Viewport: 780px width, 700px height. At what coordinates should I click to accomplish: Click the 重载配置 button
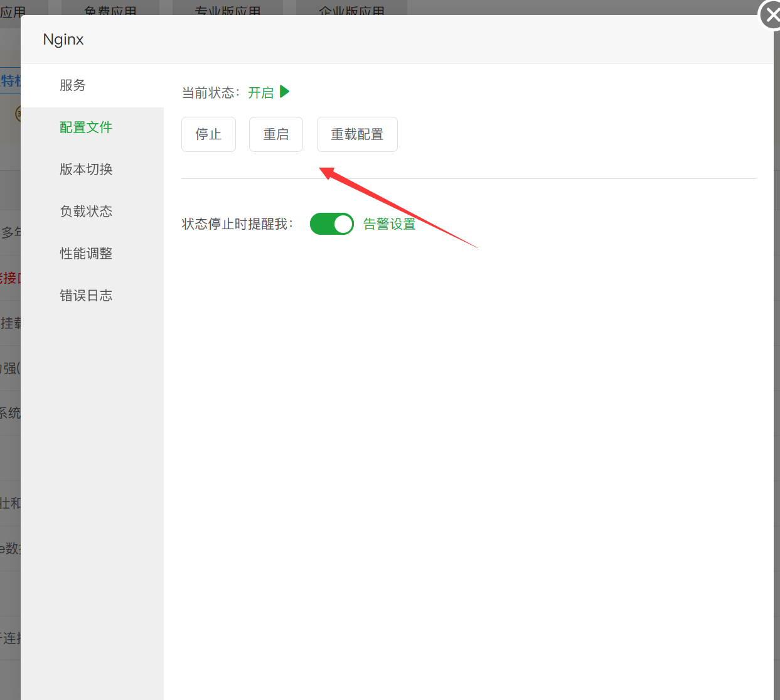(357, 134)
